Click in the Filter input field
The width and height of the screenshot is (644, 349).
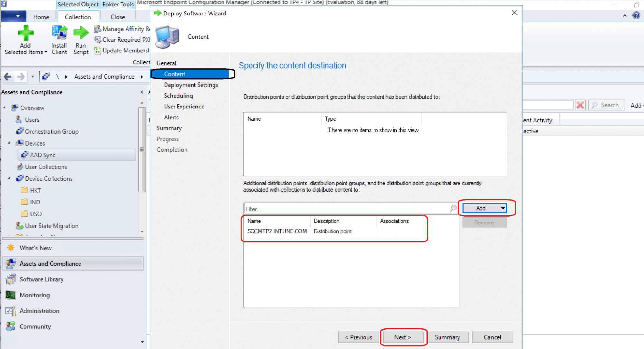click(x=346, y=209)
